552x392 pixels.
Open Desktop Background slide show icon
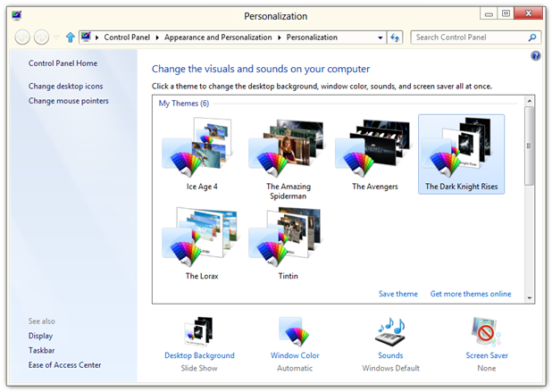198,331
